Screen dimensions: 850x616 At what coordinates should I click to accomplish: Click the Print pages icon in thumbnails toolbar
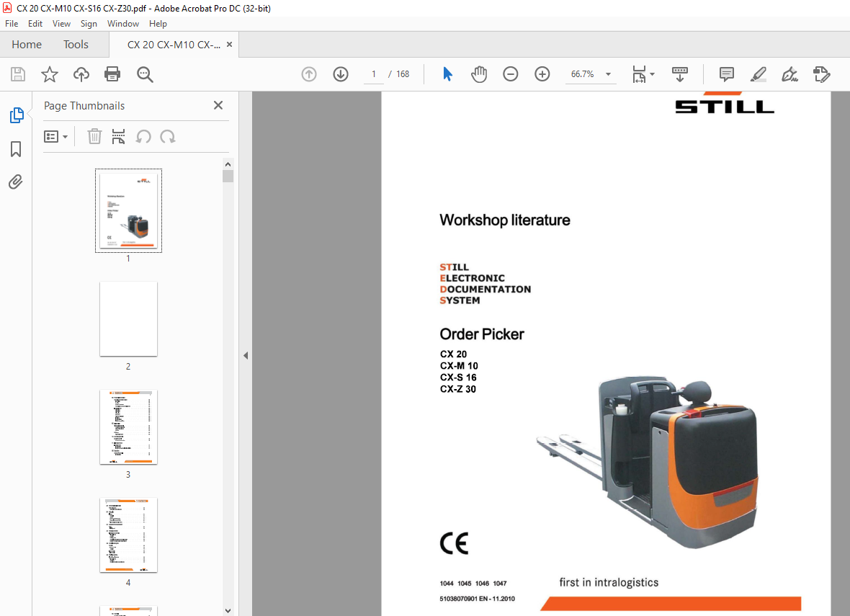[x=118, y=136]
